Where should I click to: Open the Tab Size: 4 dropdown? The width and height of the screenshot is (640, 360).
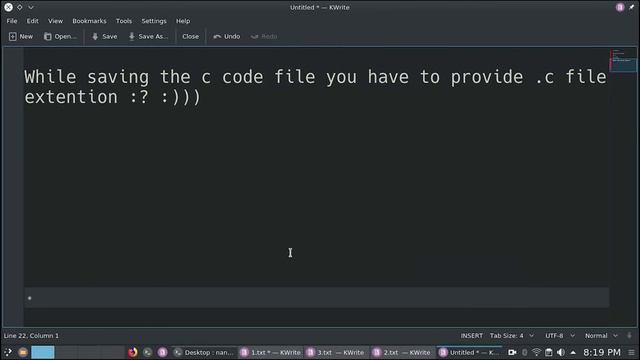pos(512,336)
